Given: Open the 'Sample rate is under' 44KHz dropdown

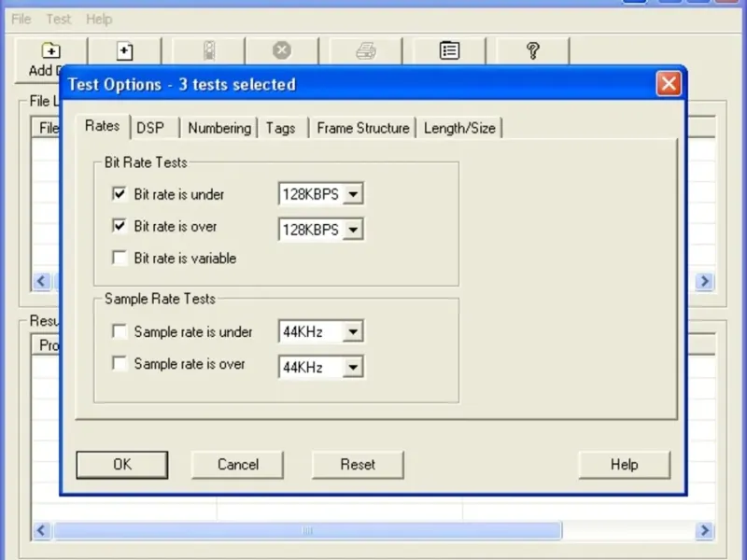Looking at the screenshot, I should (x=353, y=331).
